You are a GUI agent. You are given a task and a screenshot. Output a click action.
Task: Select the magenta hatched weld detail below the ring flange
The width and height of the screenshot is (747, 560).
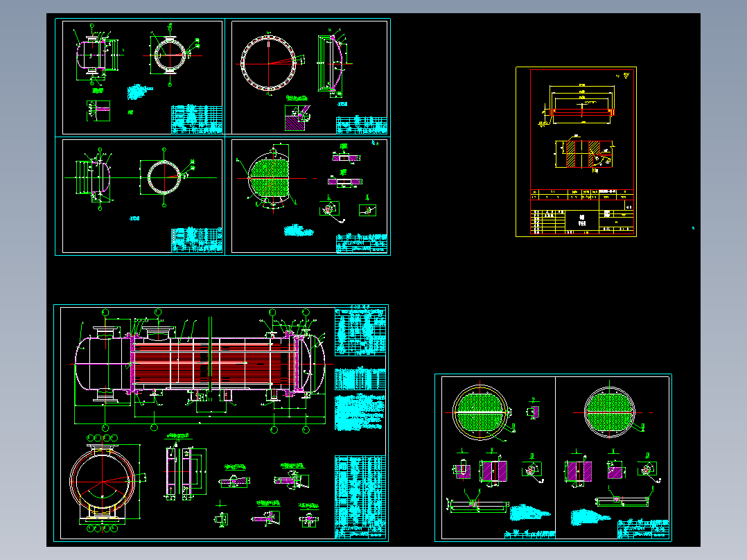(297, 118)
